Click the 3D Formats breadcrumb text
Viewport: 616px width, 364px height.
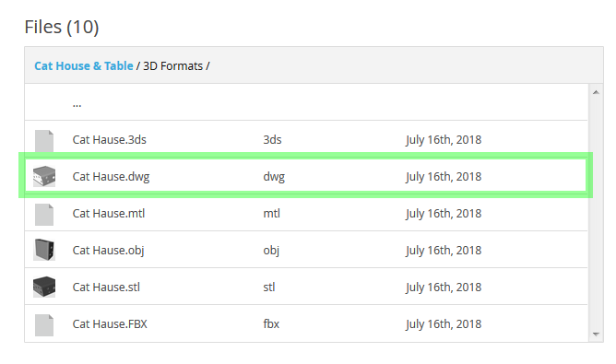point(172,66)
